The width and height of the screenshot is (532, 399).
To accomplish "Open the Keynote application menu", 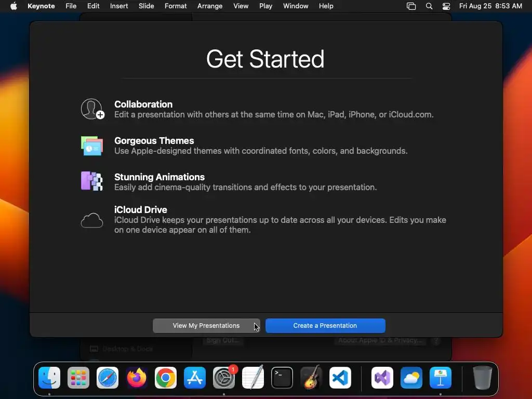I will tap(41, 6).
